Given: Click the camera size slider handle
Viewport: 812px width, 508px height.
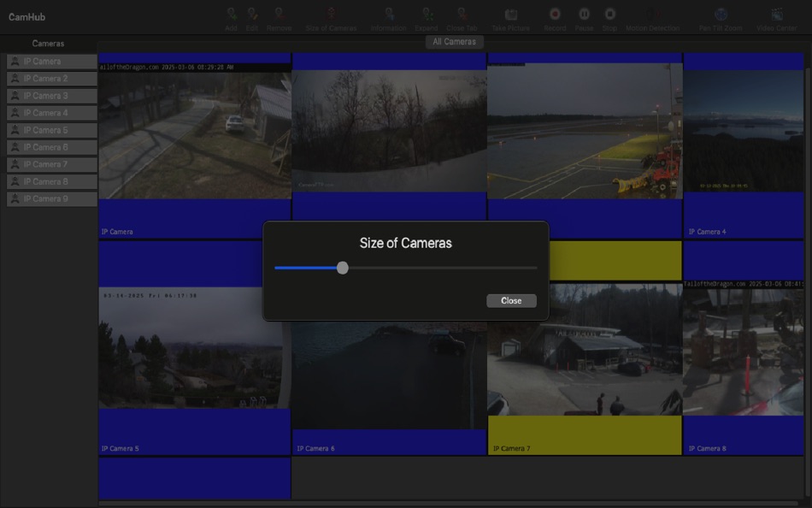Looking at the screenshot, I should pos(342,268).
